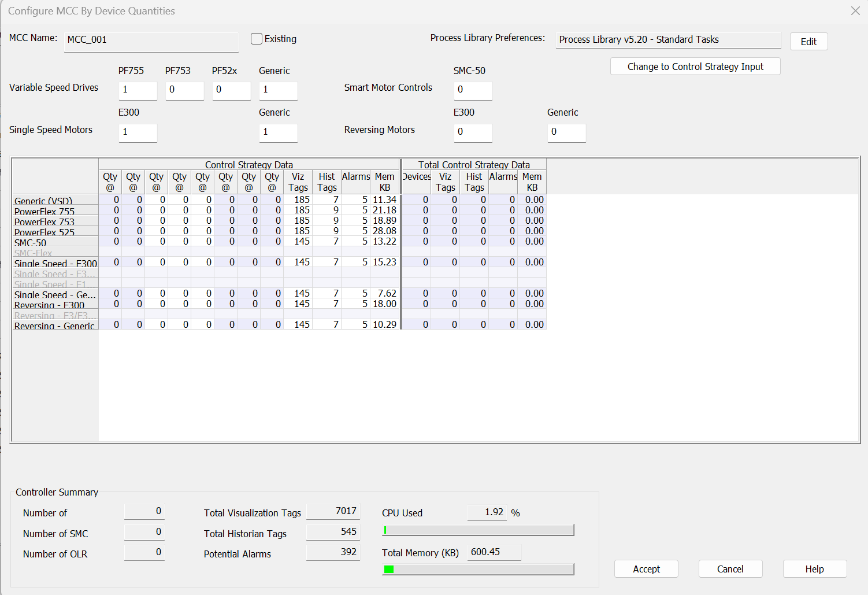The image size is (868, 595).
Task: Open Help for this dialog
Action: (x=815, y=569)
